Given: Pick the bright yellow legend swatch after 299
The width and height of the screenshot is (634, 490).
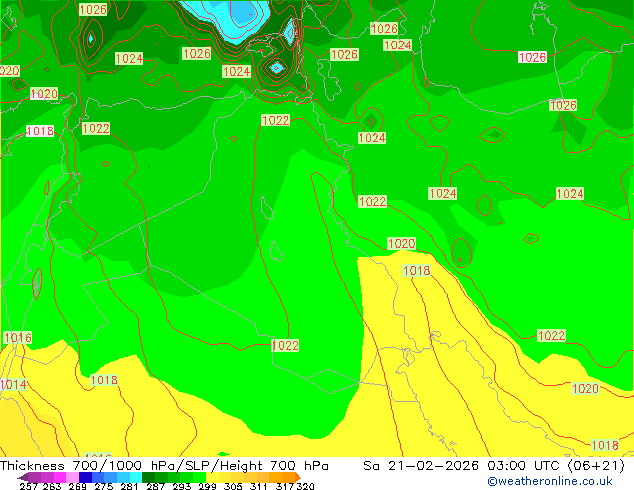Looking at the screenshot, I should click(212, 477).
